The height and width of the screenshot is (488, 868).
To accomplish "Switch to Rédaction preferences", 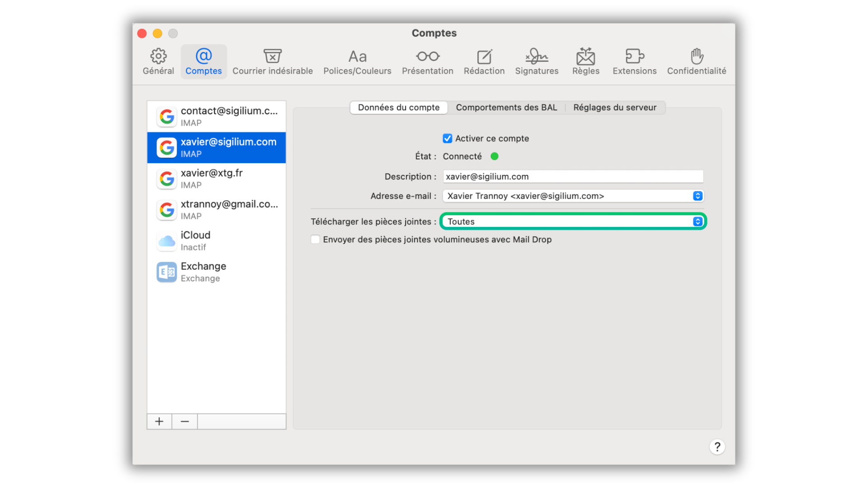I will click(x=484, y=62).
